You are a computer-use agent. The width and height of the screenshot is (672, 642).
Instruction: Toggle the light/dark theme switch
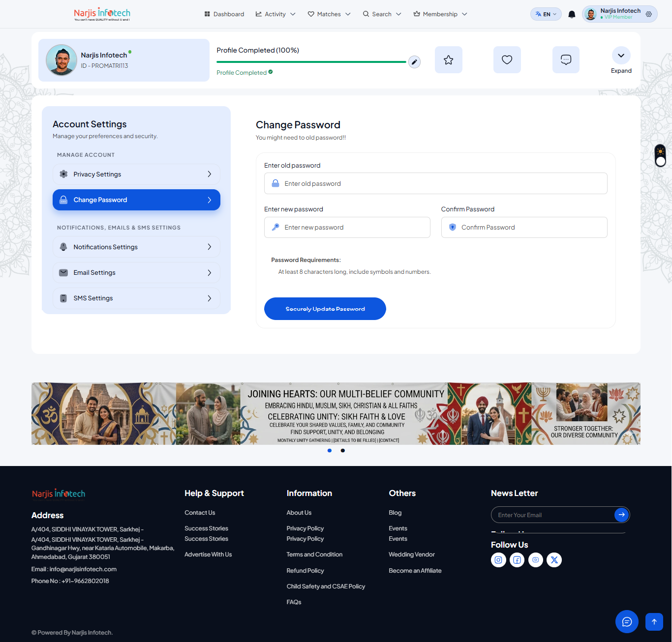tap(660, 155)
